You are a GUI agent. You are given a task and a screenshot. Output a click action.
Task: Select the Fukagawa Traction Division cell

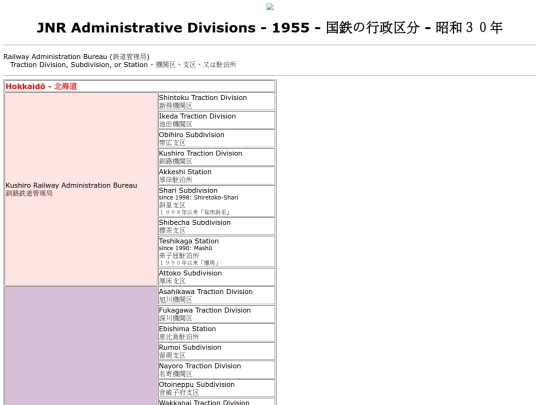coord(216,314)
